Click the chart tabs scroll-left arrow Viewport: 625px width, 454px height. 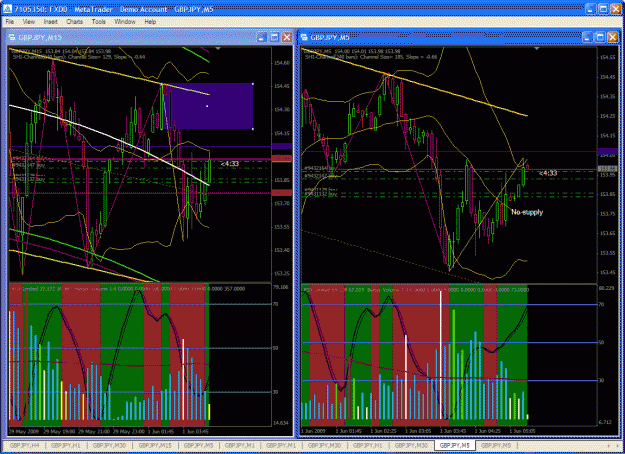608,446
